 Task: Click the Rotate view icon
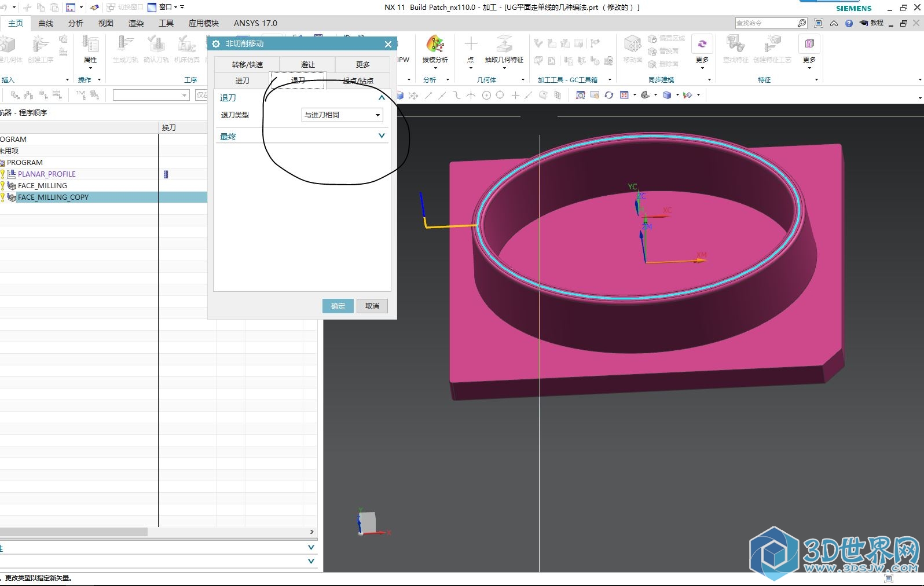608,95
